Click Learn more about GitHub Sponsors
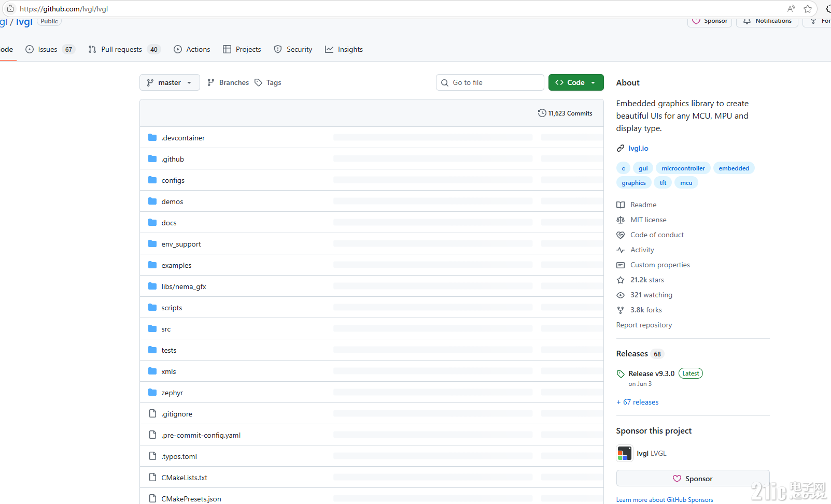Screen dimensions: 831x504 (665, 500)
